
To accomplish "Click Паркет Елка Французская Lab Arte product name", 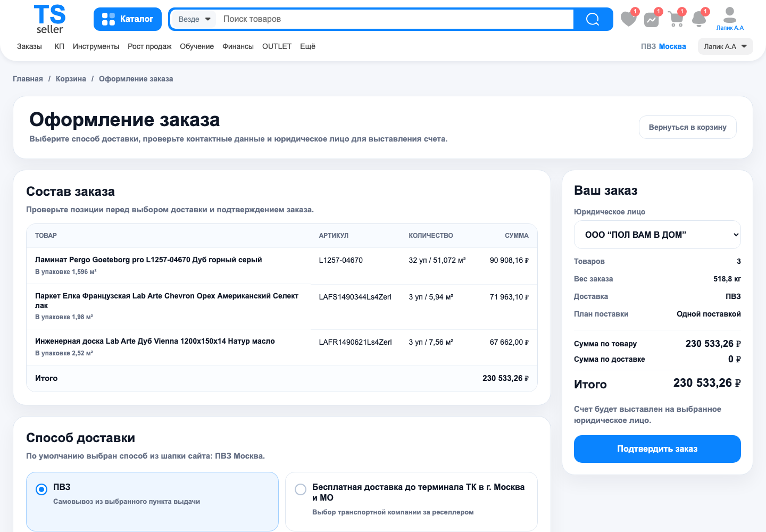I will click(167, 301).
